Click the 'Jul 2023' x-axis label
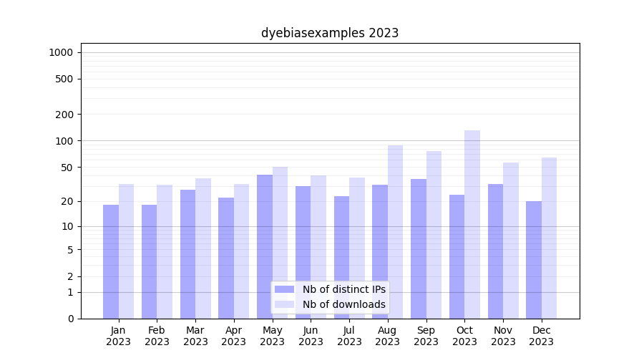 pos(349,336)
